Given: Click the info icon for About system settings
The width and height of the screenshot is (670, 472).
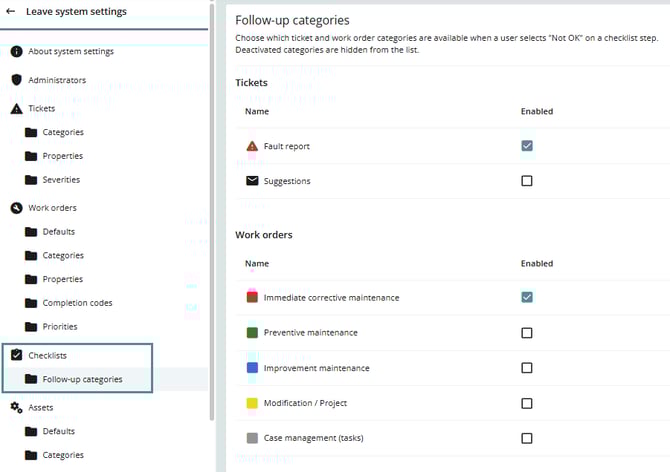Looking at the screenshot, I should tap(16, 51).
